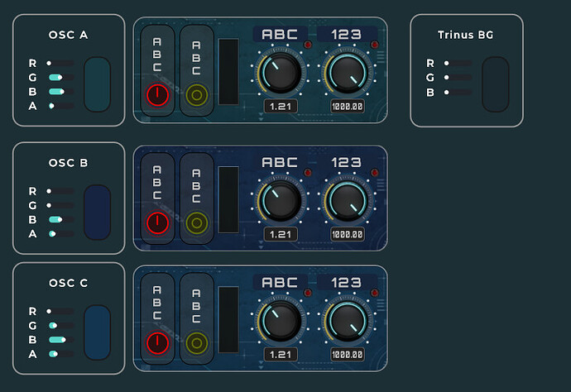Click the 123 knob in OSC B preview

(348, 201)
